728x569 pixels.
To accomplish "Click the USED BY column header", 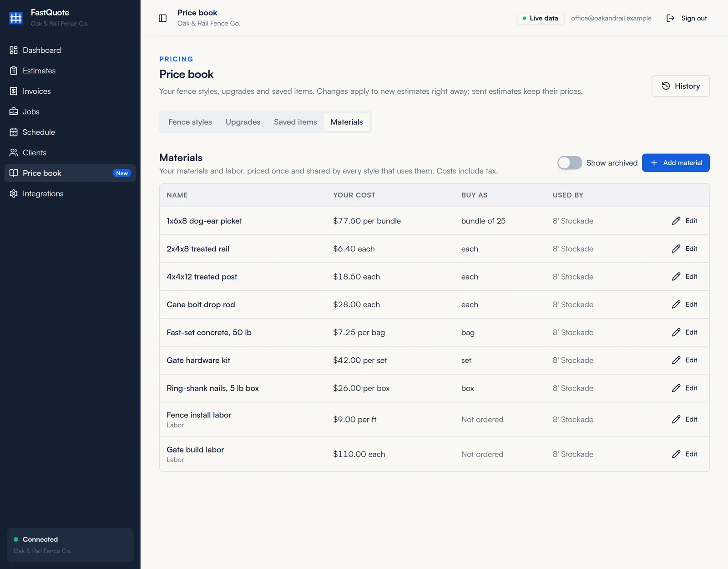I will (x=568, y=195).
